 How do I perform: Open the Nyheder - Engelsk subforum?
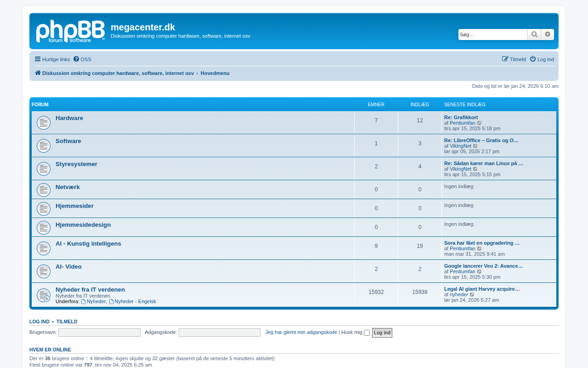pos(133,301)
